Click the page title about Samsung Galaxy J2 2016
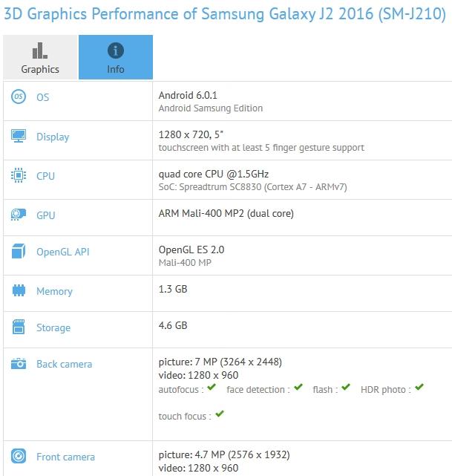This screenshot has width=452, height=476. (x=225, y=14)
